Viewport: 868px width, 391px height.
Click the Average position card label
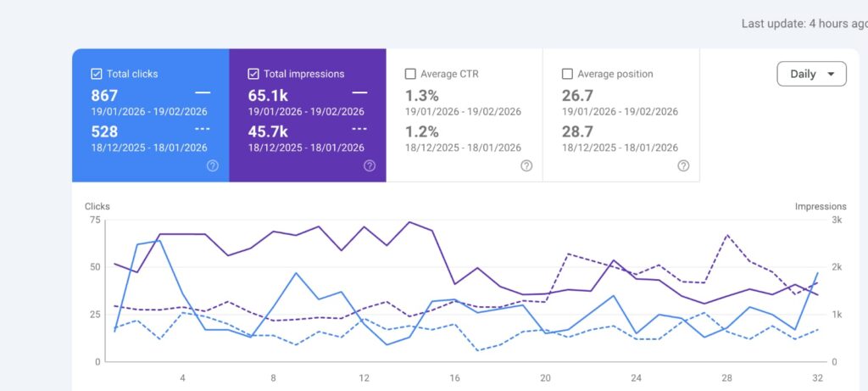tap(615, 74)
